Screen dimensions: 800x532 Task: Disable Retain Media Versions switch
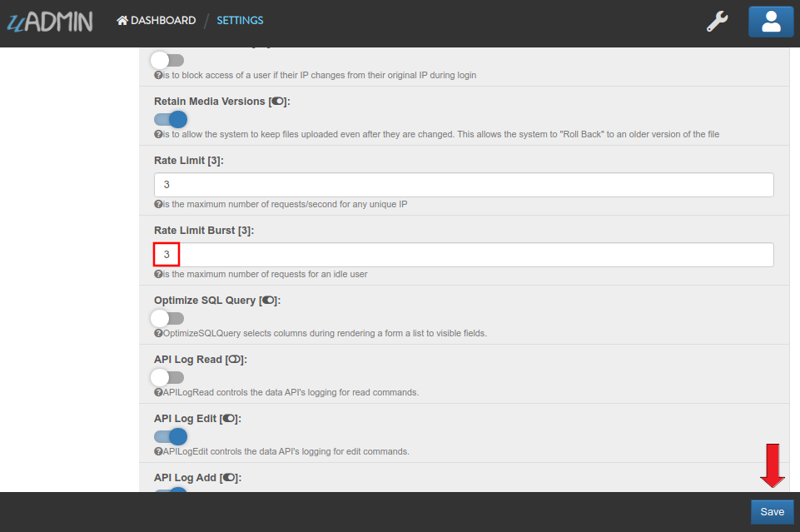(x=171, y=119)
